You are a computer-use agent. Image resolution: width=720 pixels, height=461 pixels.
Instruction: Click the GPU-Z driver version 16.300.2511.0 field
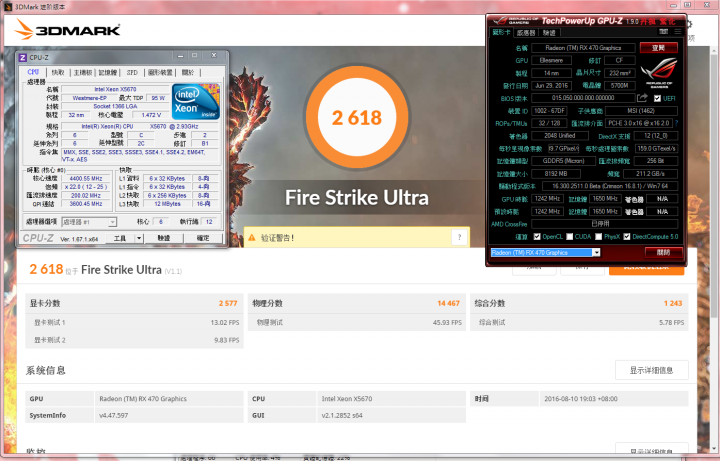[609, 186]
